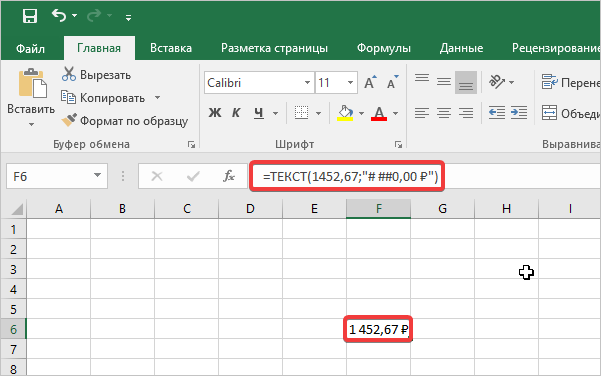The width and height of the screenshot is (601, 376).
Task: Open the Вставка ribbon tab
Action: [171, 48]
